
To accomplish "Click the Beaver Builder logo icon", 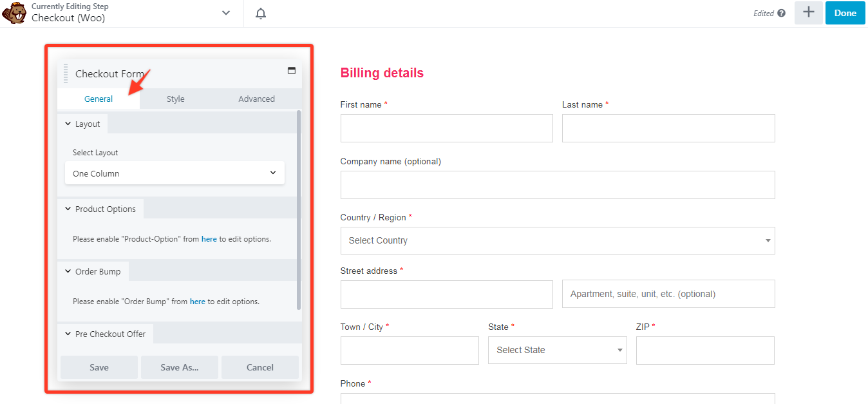I will point(14,13).
